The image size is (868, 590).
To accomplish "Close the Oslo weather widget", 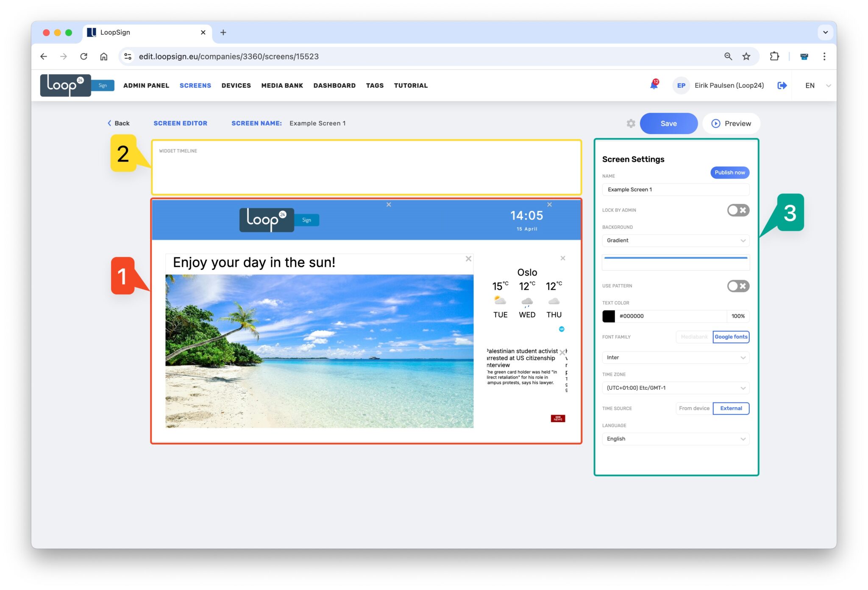I will point(563,258).
